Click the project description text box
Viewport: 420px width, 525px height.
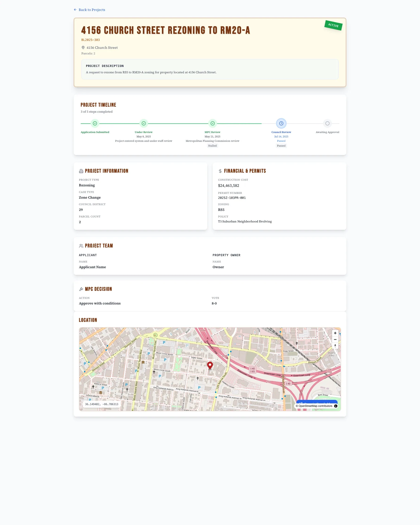pyautogui.click(x=210, y=69)
